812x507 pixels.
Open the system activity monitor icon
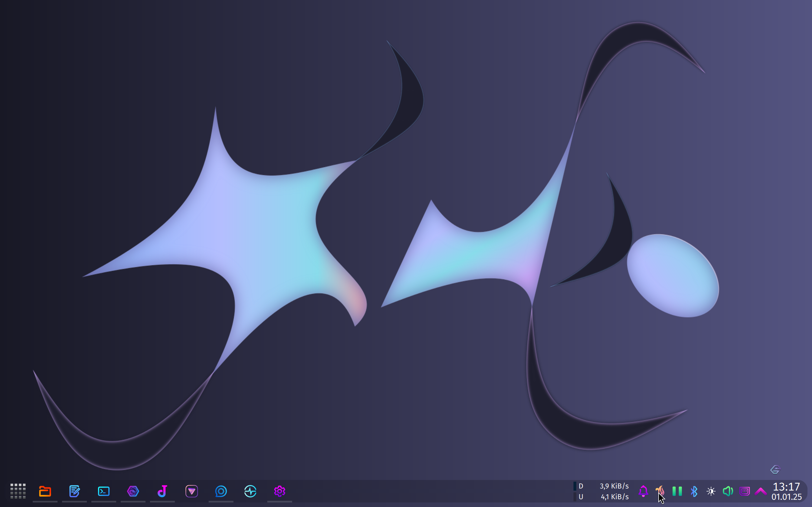[250, 491]
